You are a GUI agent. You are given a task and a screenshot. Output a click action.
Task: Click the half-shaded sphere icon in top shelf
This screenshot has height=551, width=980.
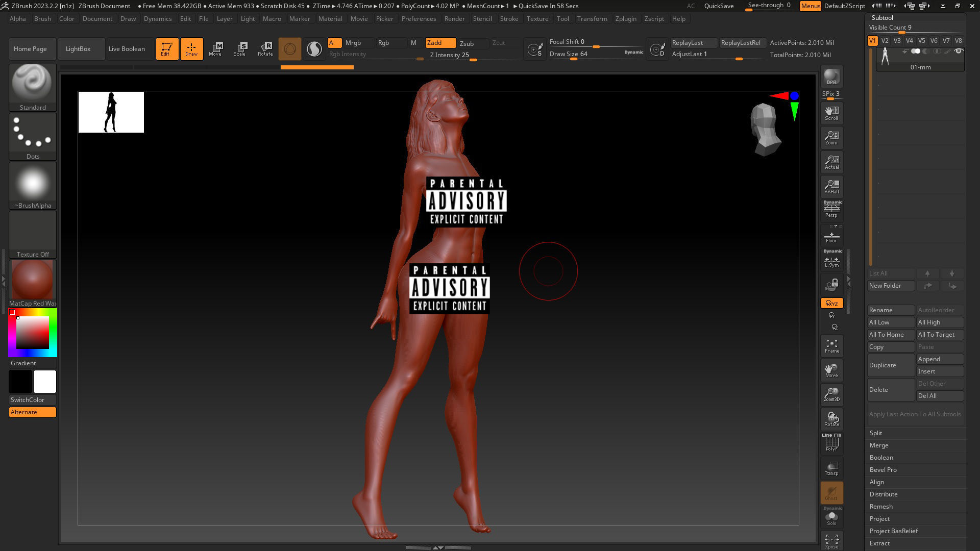coord(314,49)
